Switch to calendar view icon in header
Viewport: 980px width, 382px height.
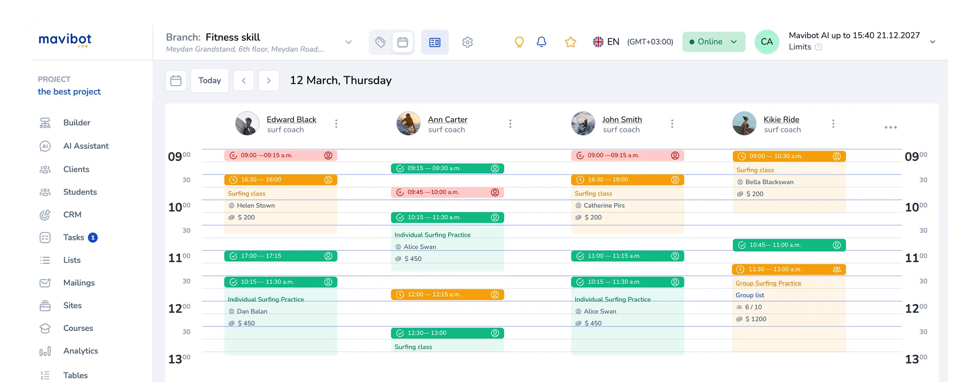click(x=403, y=42)
